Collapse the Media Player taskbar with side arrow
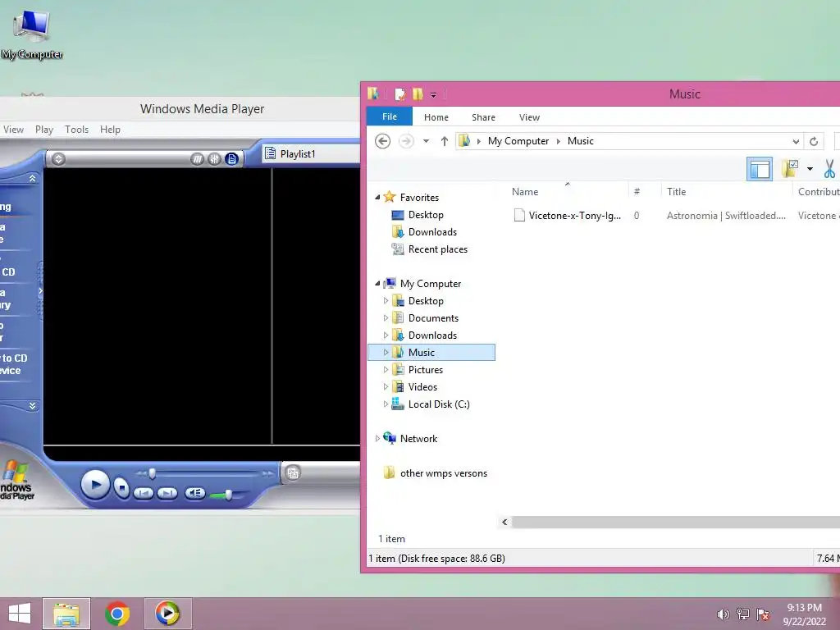This screenshot has width=840, height=630. 40,291
